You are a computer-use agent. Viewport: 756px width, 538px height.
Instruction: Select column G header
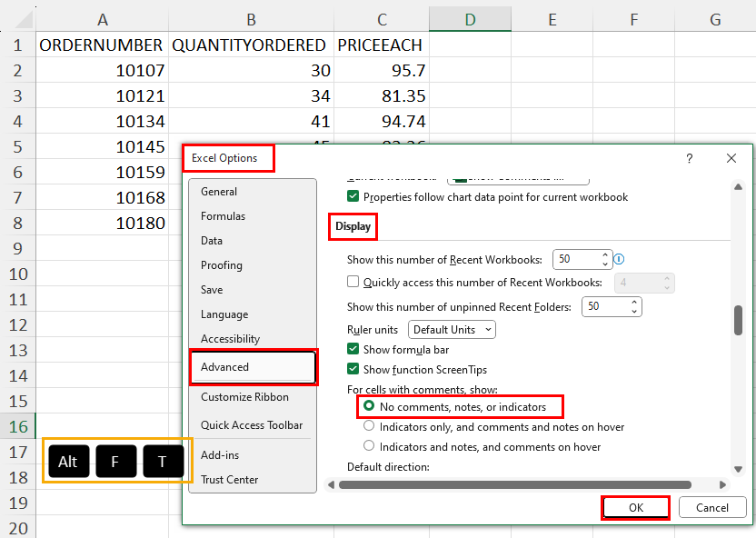(x=715, y=20)
